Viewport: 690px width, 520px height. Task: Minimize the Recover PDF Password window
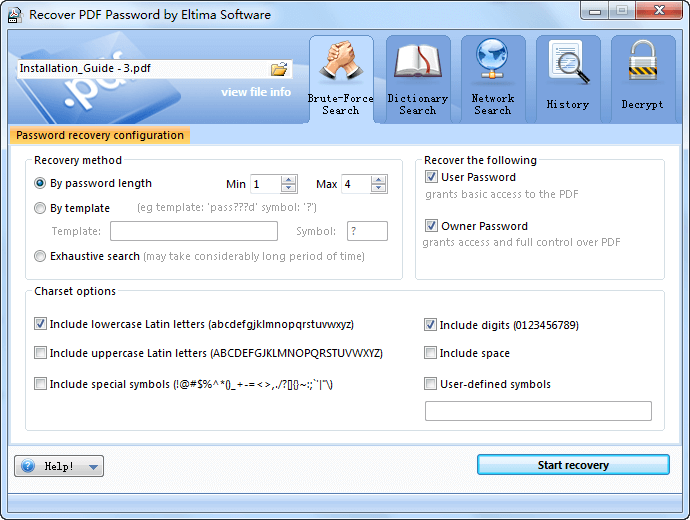coord(595,11)
